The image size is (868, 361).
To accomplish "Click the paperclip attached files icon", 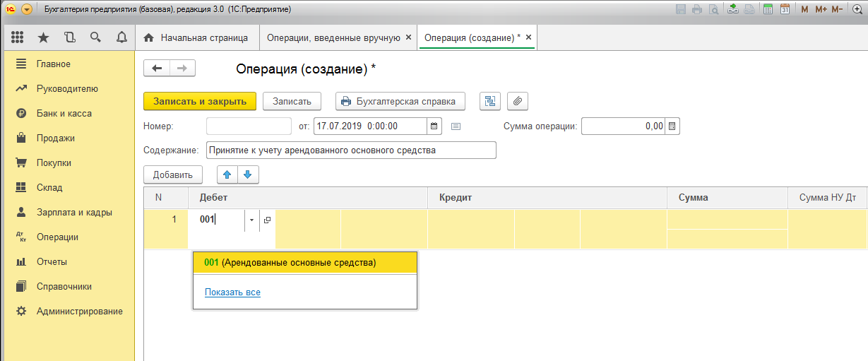I will [x=517, y=101].
